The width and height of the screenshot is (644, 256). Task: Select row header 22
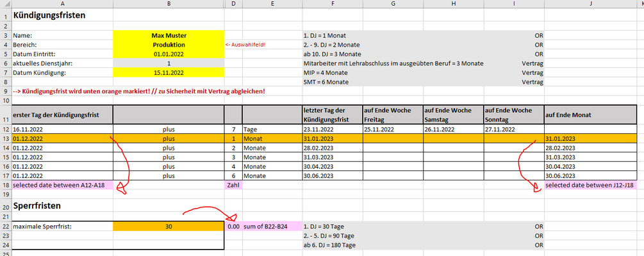tap(6, 226)
